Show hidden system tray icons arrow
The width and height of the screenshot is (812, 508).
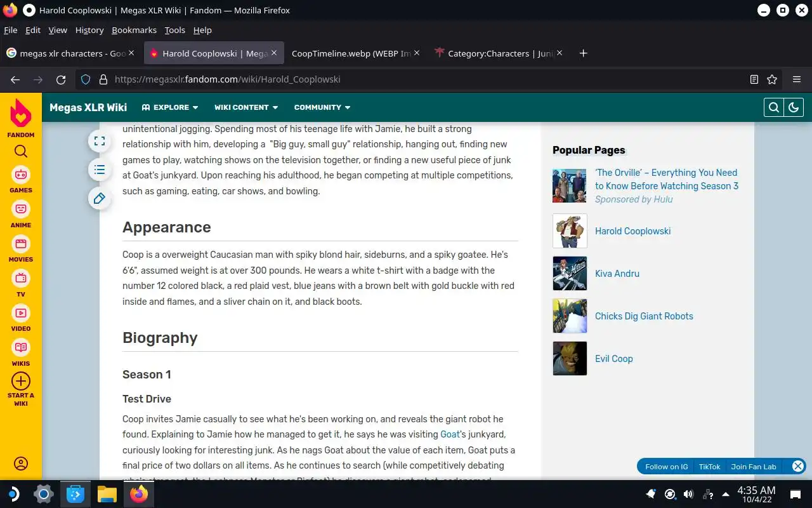click(x=725, y=494)
